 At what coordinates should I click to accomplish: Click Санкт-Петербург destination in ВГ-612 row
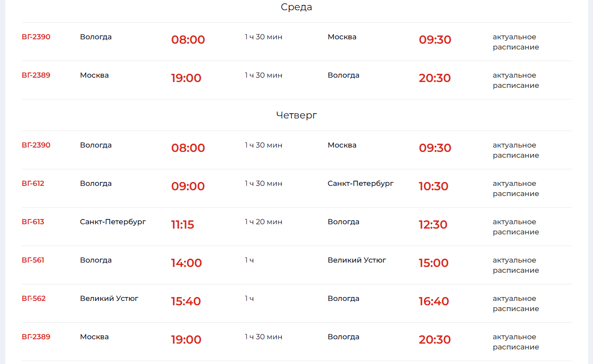(361, 183)
